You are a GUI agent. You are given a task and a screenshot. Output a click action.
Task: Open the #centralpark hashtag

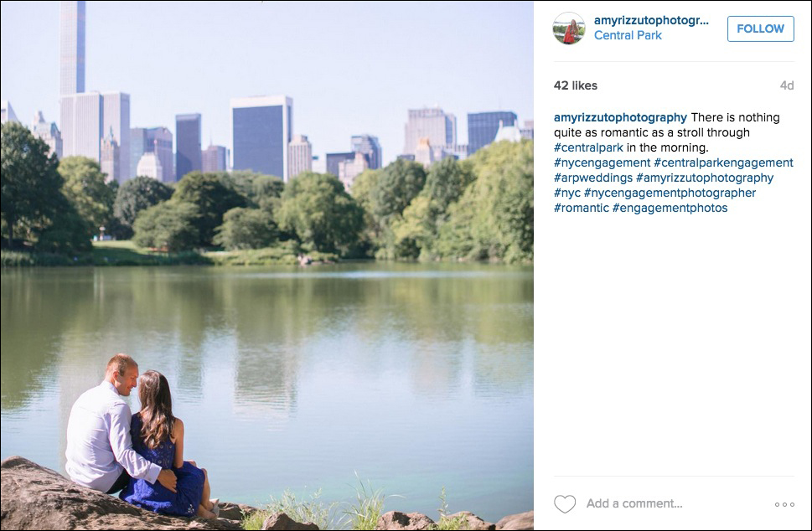point(588,147)
